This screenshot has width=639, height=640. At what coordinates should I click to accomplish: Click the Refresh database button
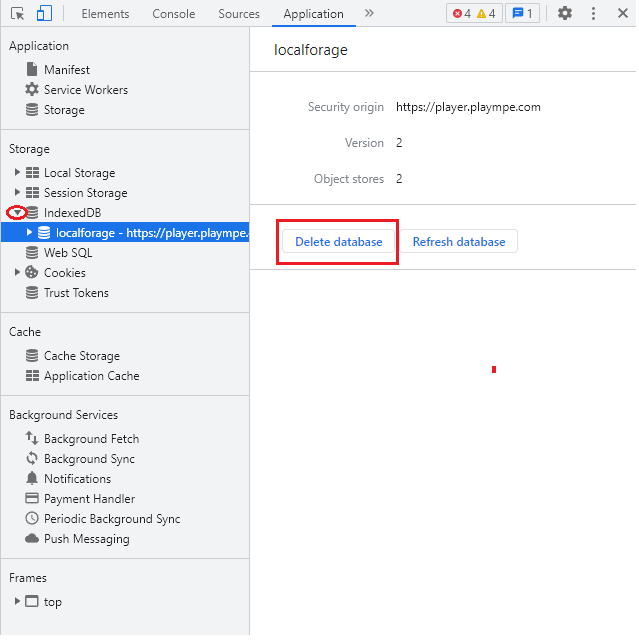click(x=461, y=243)
